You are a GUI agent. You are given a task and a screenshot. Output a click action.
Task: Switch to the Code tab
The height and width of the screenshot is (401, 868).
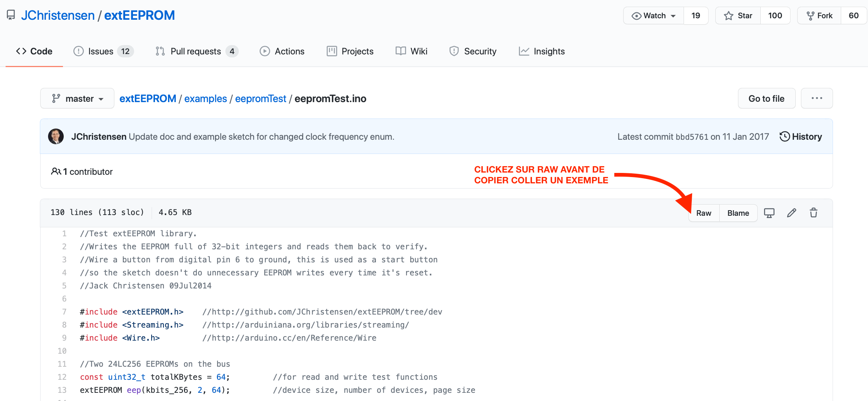[34, 51]
